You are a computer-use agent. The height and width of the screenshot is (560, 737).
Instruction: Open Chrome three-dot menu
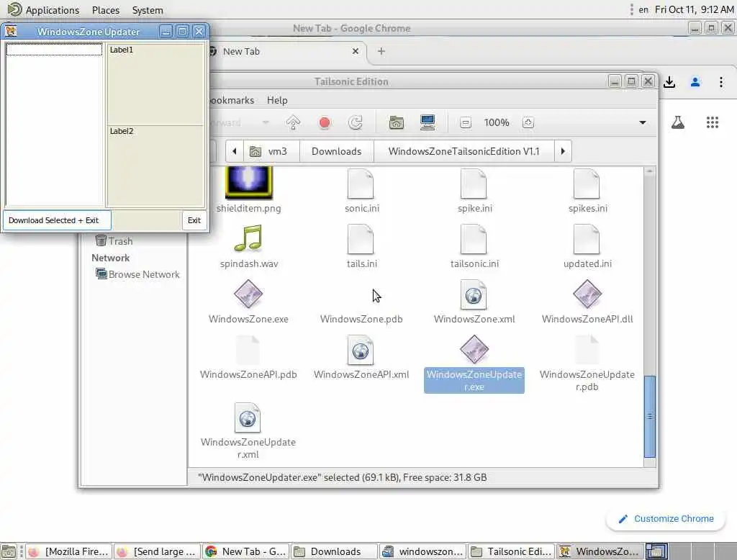point(721,82)
